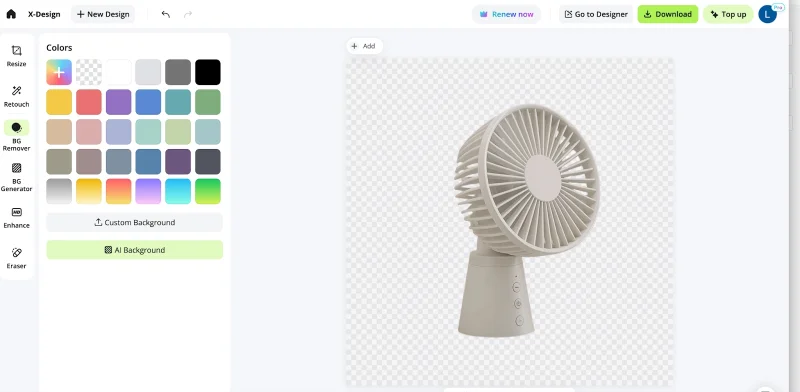The width and height of the screenshot is (800, 392).
Task: Click the home icon
Action: pos(11,14)
